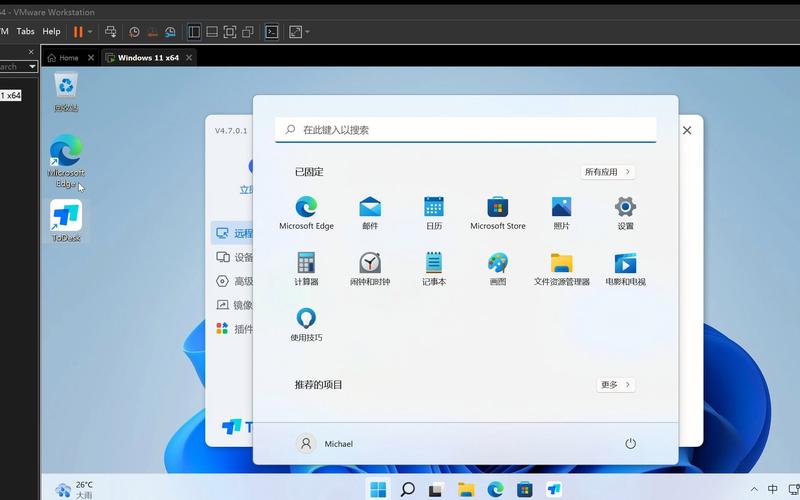Take a VM snapshot
This screenshot has height=500, width=800.
pyautogui.click(x=134, y=32)
